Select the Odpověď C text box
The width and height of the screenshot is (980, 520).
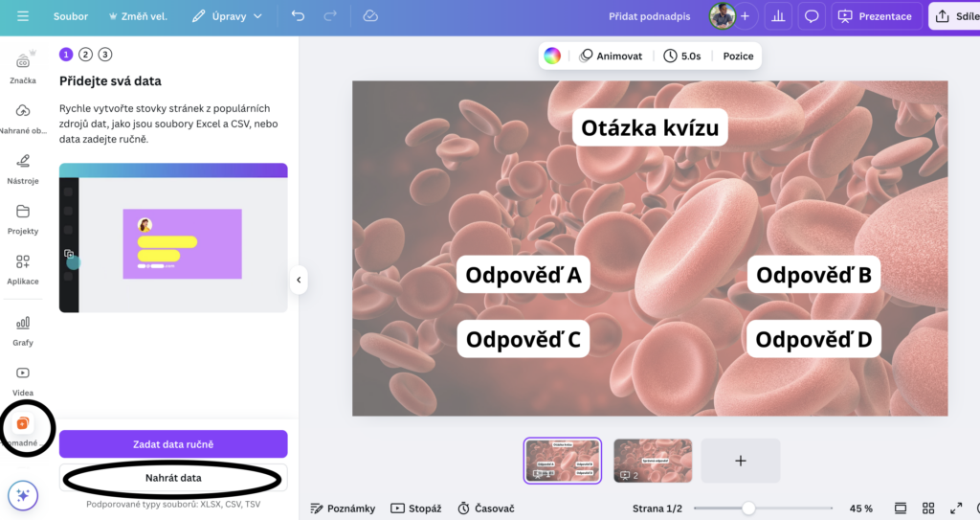523,339
